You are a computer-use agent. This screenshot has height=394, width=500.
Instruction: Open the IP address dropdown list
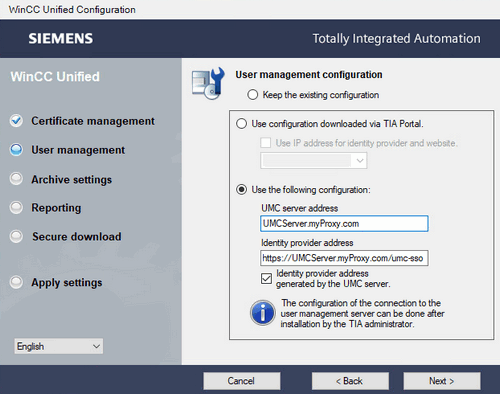tap(313, 161)
